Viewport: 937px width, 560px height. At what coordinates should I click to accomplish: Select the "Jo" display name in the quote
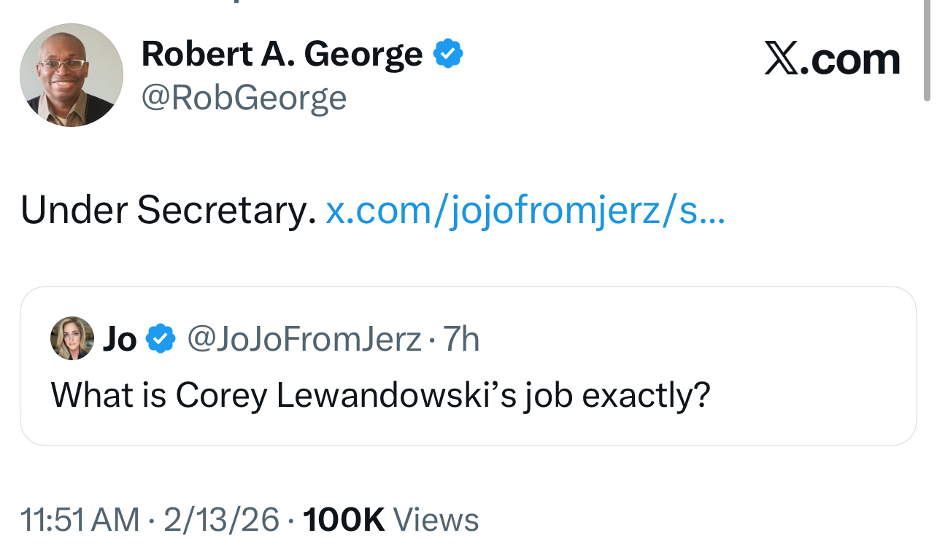120,339
